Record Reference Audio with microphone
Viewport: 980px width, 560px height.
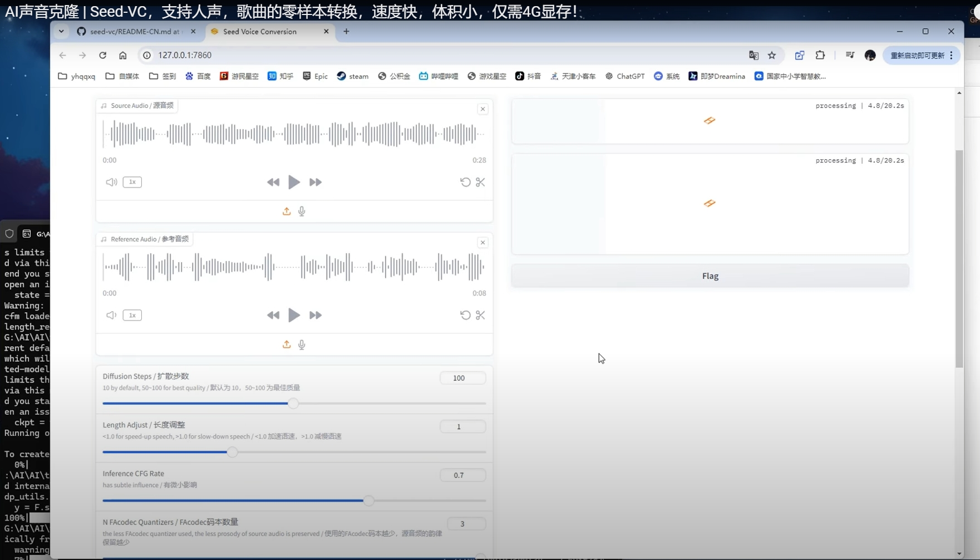[x=302, y=345]
